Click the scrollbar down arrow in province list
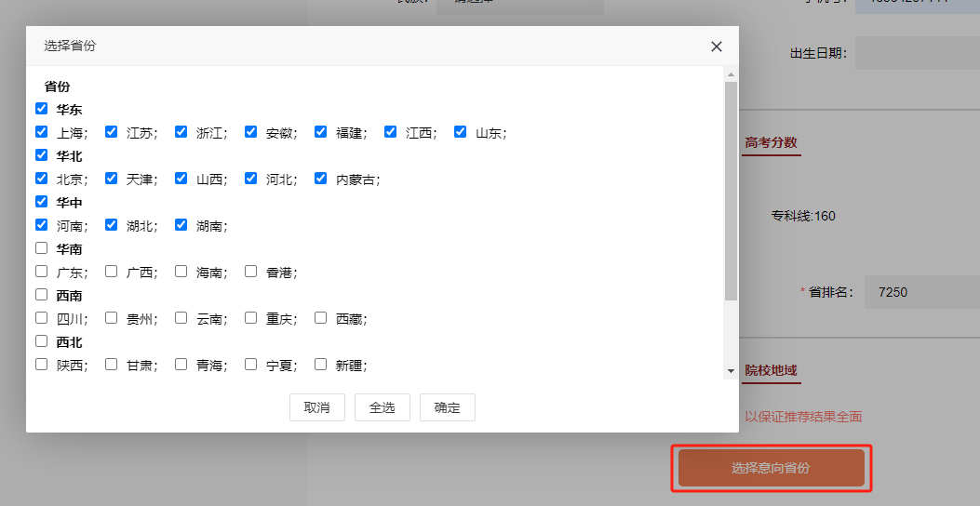 click(731, 371)
